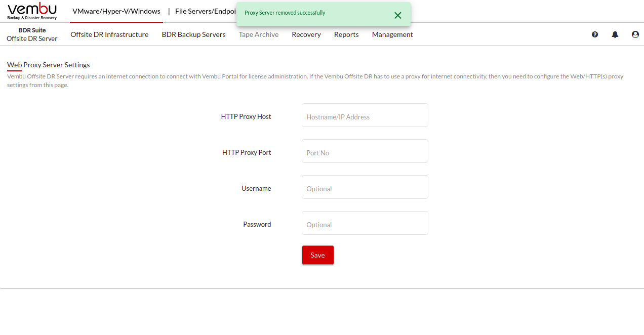Click the 'Password' label
Viewport: 644px width, 335px height.
257,224
